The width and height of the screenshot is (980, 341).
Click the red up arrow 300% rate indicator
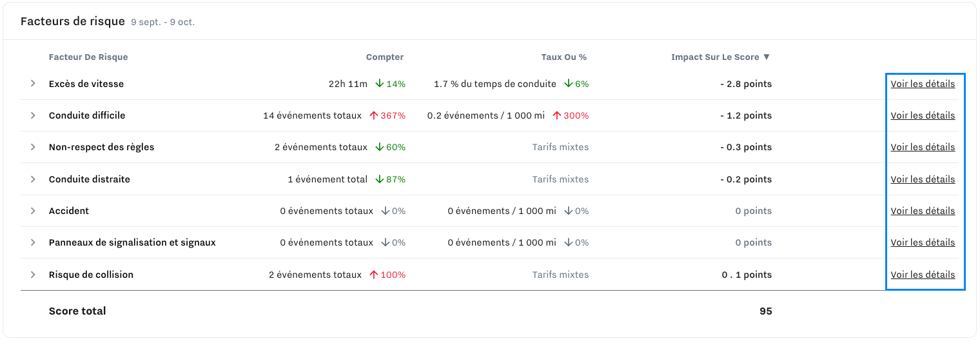[571, 115]
